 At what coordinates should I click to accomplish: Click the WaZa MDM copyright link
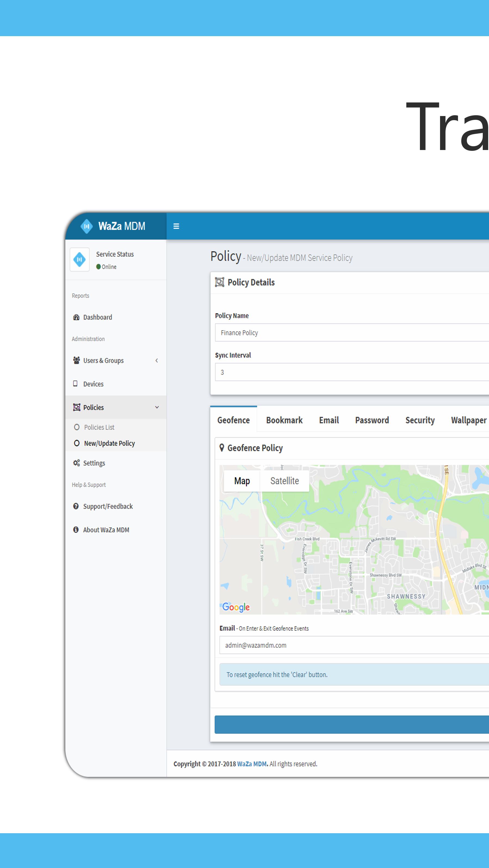click(x=252, y=764)
